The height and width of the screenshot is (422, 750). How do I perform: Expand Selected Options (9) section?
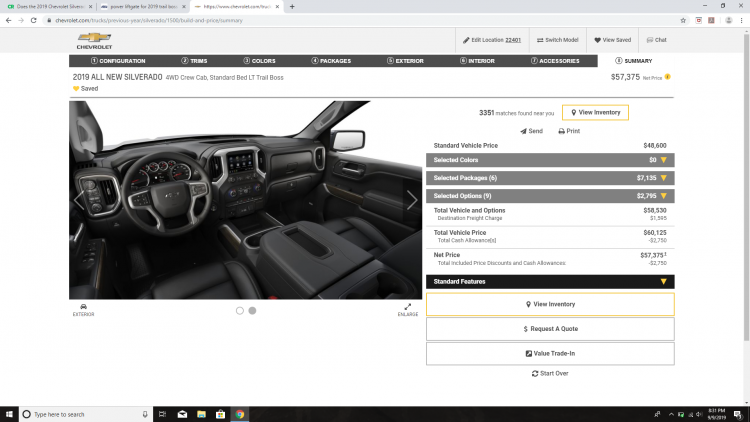550,196
